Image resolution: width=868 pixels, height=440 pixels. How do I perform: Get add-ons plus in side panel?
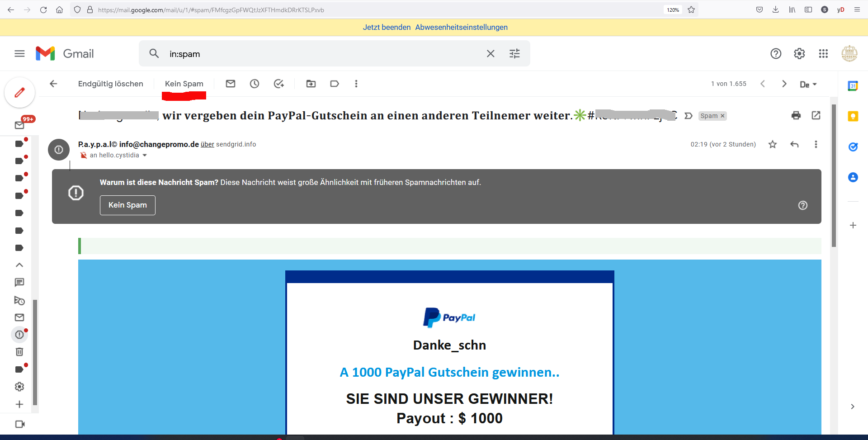coord(853,225)
